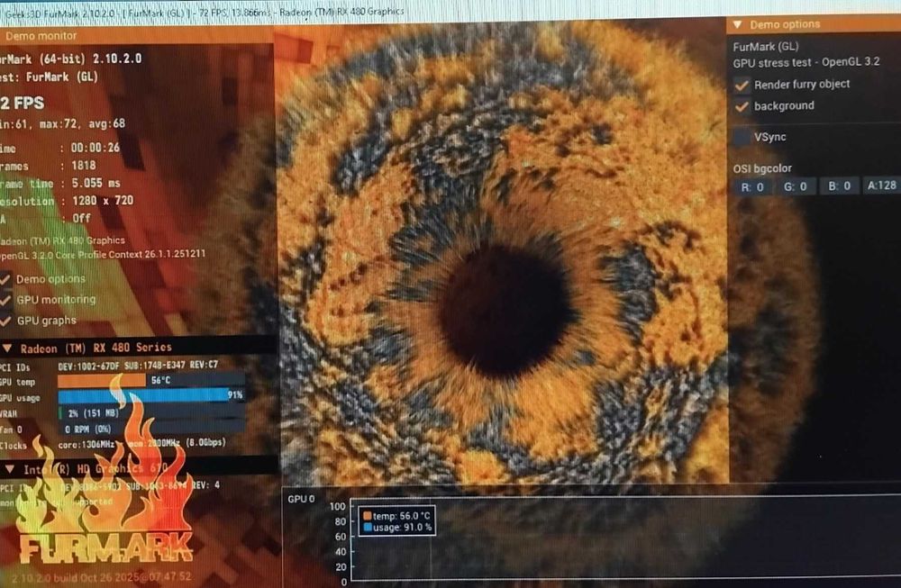Image resolution: width=901 pixels, height=588 pixels.
Task: Set the OSI bgcolor B value field
Action: pyautogui.click(x=840, y=186)
